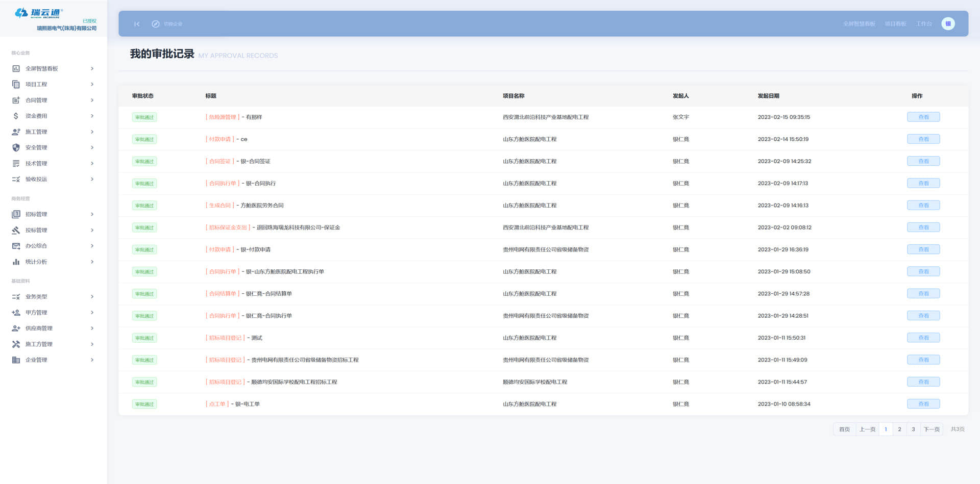The width and height of the screenshot is (980, 484).
Task: Expand the 统计分析 menu chevron
Action: coord(92,262)
